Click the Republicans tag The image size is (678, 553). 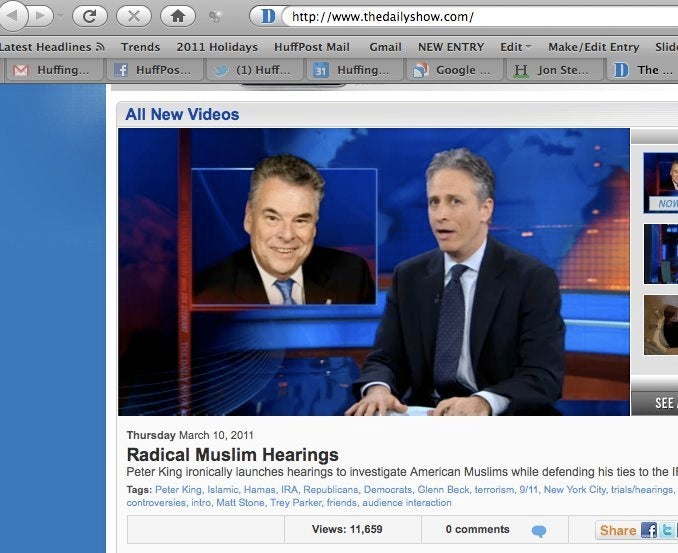click(331, 490)
